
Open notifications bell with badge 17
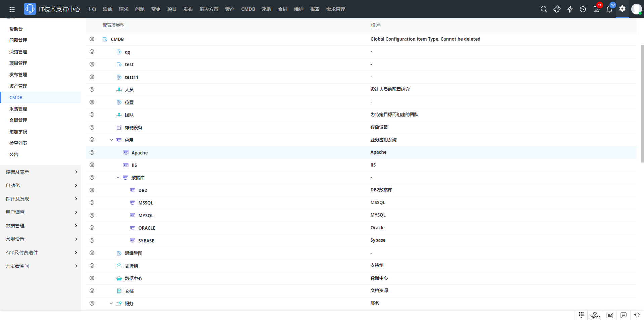tap(609, 9)
